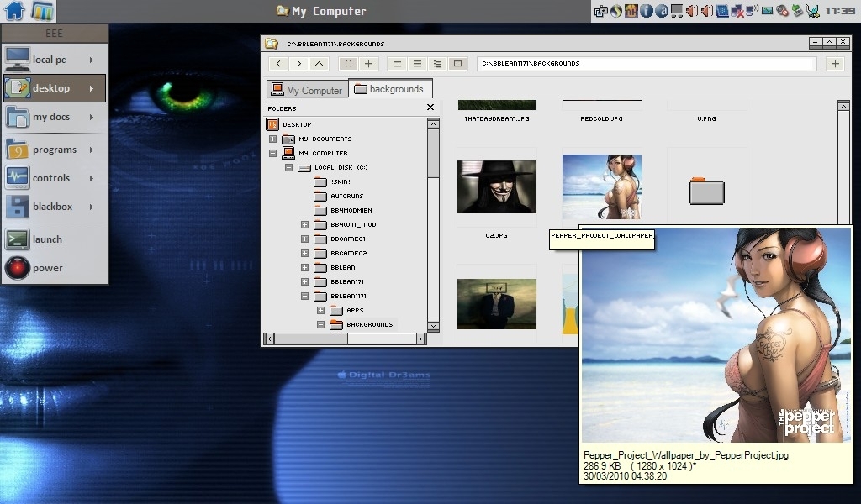
Task: Click the blue home icon in the top bar
Action: [x=14, y=10]
